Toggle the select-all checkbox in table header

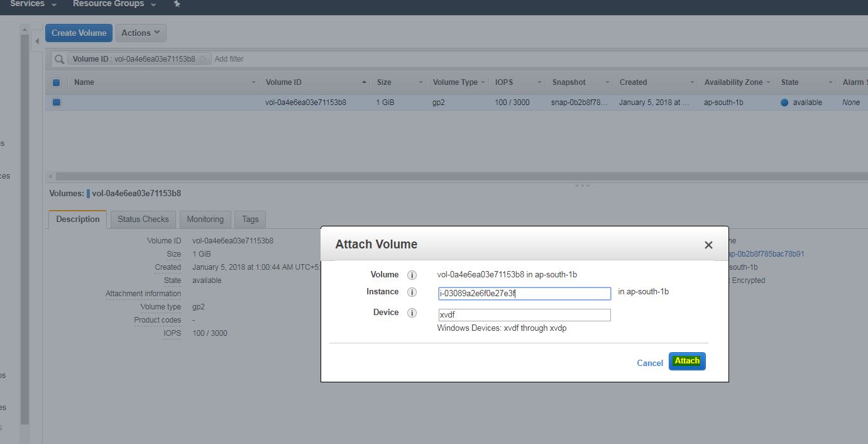pos(57,82)
